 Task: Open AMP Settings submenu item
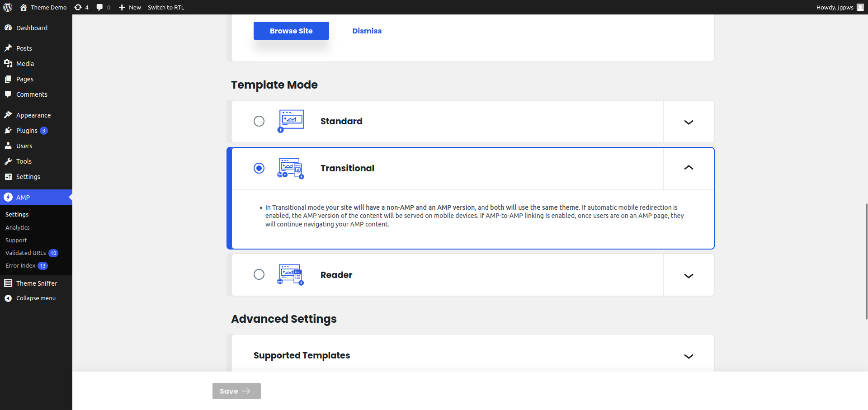click(17, 214)
